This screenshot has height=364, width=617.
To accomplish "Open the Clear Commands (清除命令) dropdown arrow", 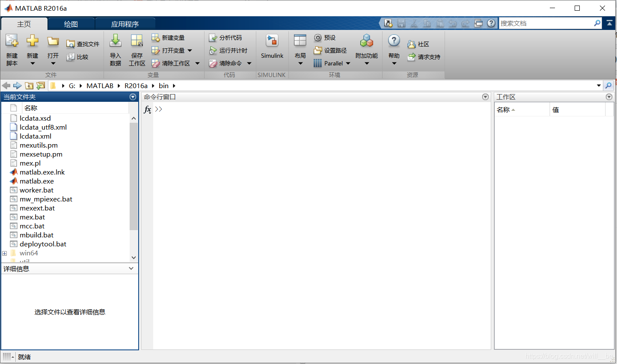I will [249, 63].
